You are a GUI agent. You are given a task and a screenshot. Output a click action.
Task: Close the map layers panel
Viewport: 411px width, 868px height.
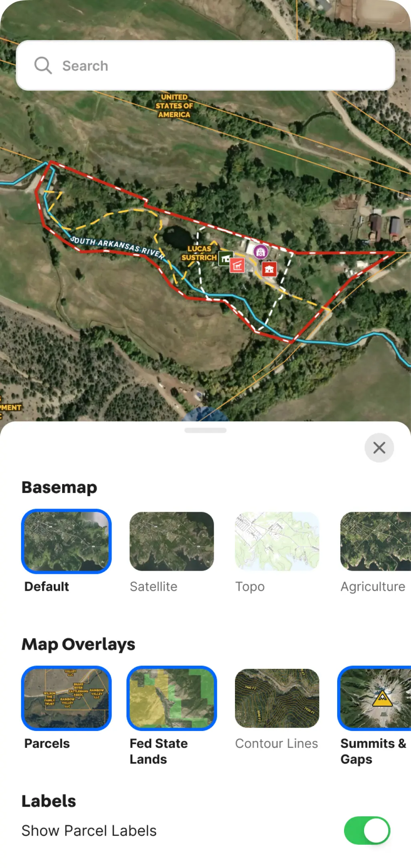379,448
